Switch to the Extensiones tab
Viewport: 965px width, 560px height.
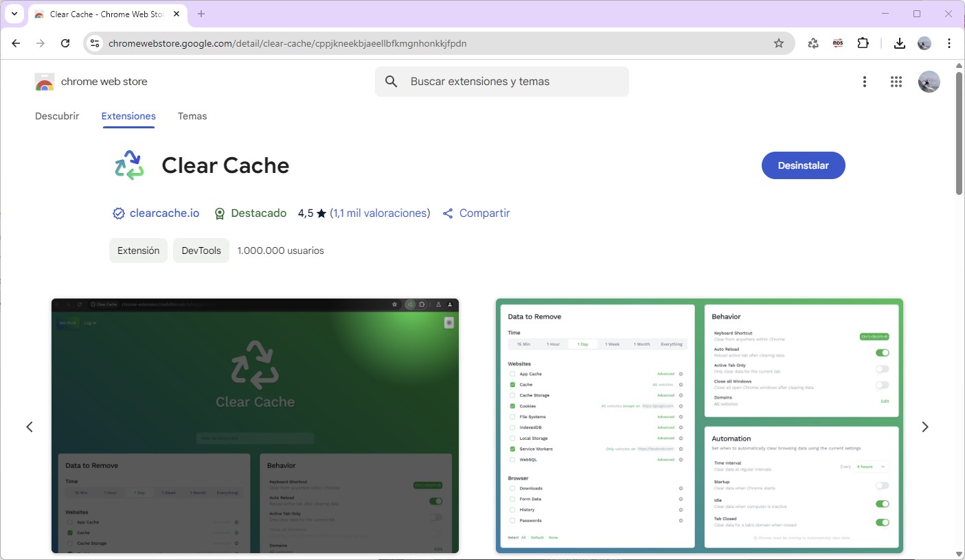click(128, 116)
